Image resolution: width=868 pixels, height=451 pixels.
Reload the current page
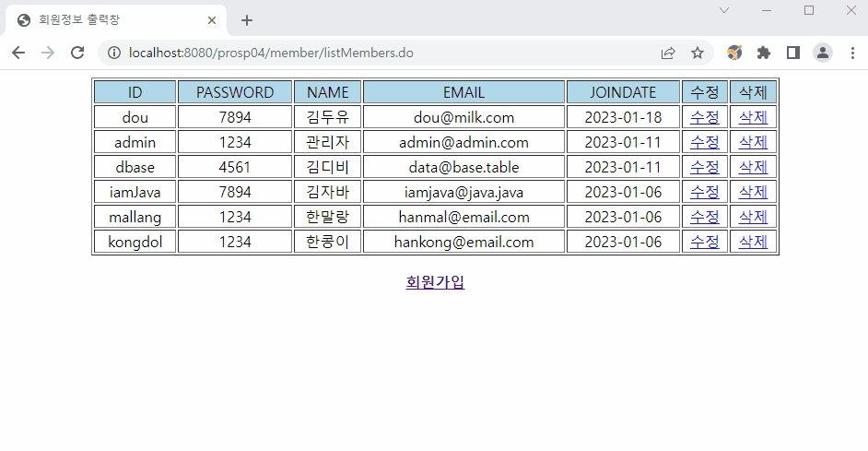tap(77, 53)
